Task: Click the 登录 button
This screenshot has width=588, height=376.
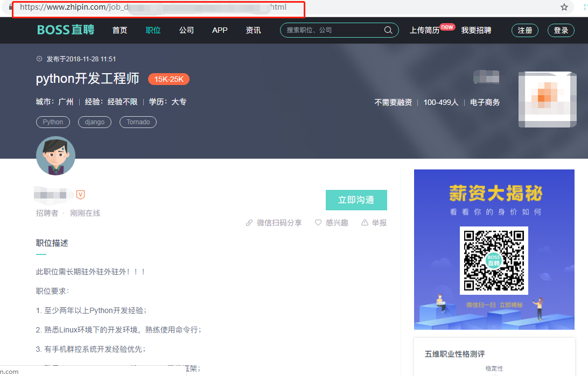Action: pos(561,30)
